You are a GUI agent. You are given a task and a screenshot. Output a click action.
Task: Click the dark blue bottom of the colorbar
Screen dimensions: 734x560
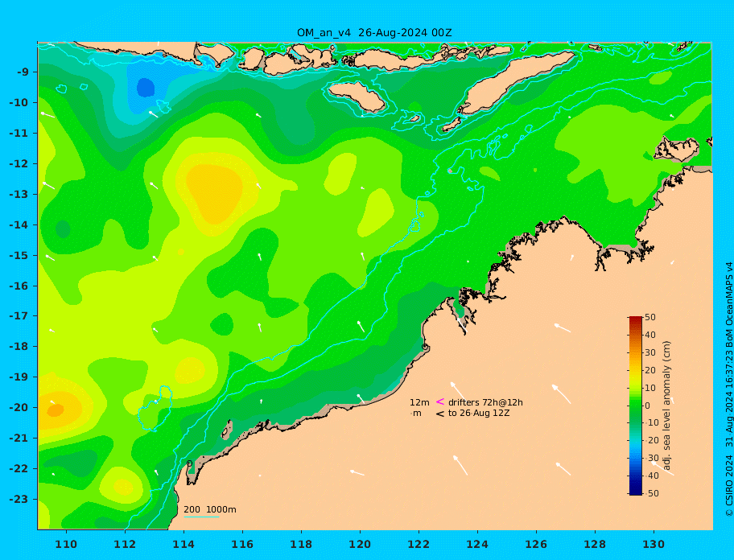pyautogui.click(x=635, y=492)
